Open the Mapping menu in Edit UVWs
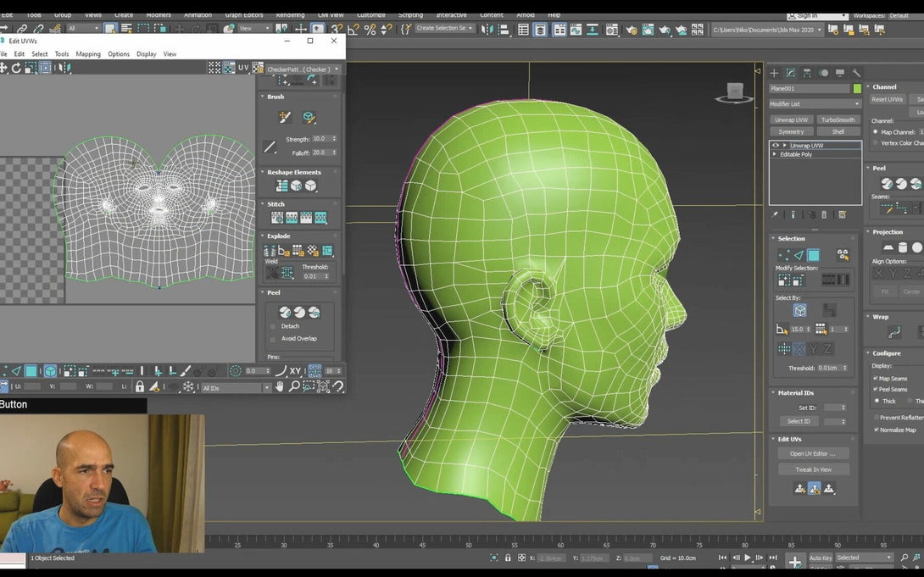Screen dimensions: 924x577 click(x=88, y=54)
